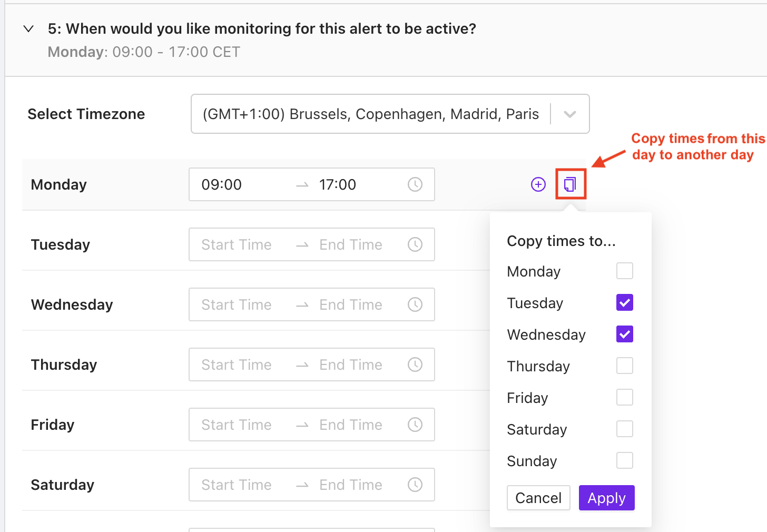
Task: Click the Friday End Time field
Action: 350,425
